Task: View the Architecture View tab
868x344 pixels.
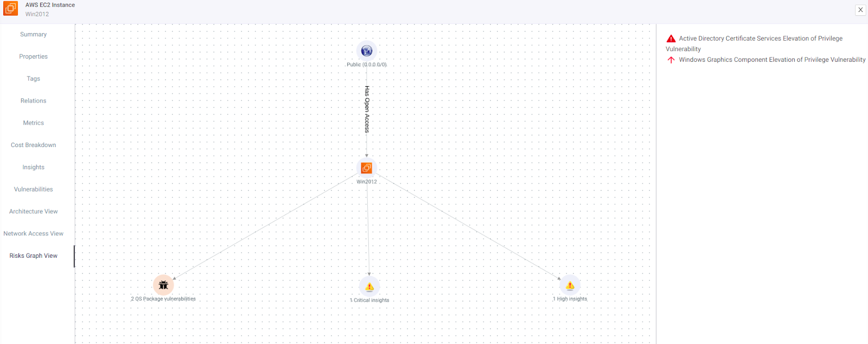Action: click(34, 212)
